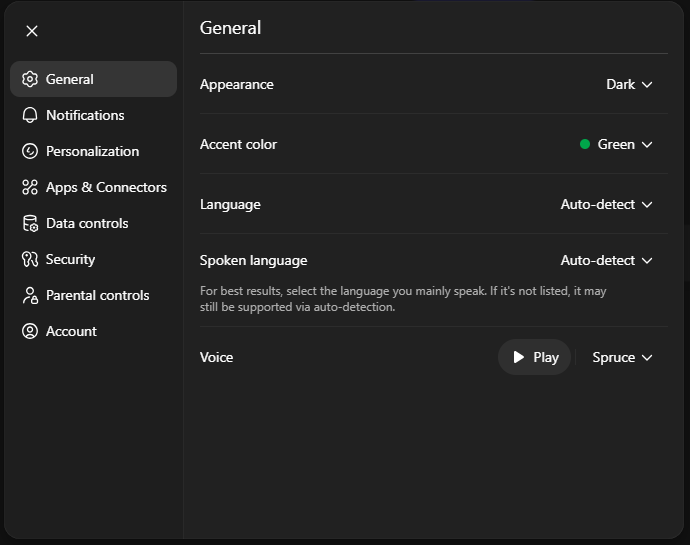This screenshot has width=690, height=545.
Task: Open the Security settings label
Action: (70, 259)
